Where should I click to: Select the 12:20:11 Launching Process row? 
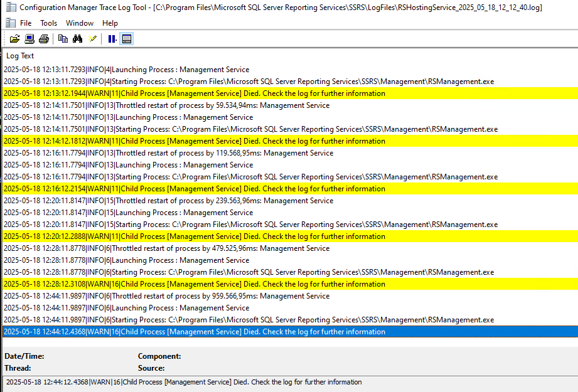click(290, 213)
